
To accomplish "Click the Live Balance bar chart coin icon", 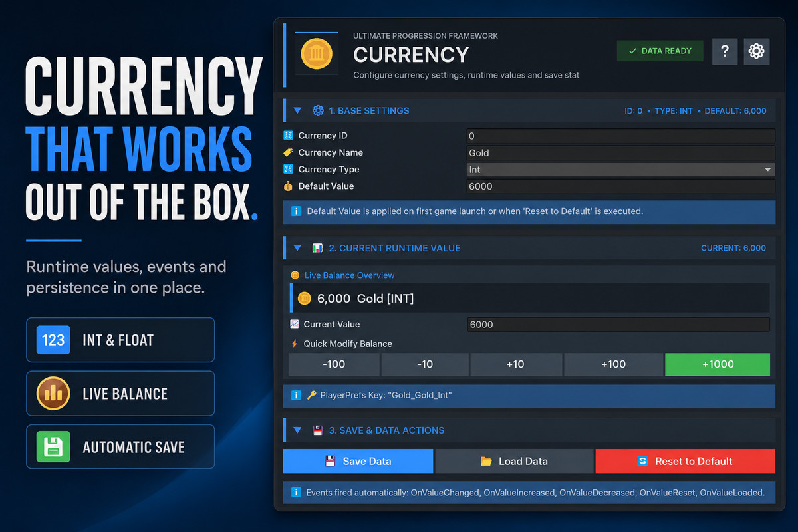I will pyautogui.click(x=53, y=394).
